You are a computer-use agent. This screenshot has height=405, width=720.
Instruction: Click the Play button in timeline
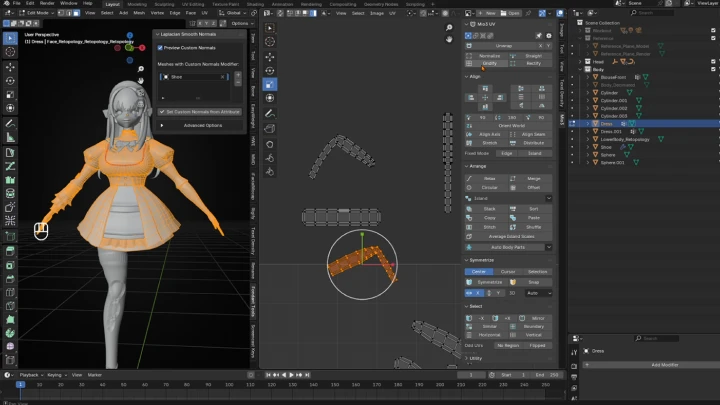[292, 375]
